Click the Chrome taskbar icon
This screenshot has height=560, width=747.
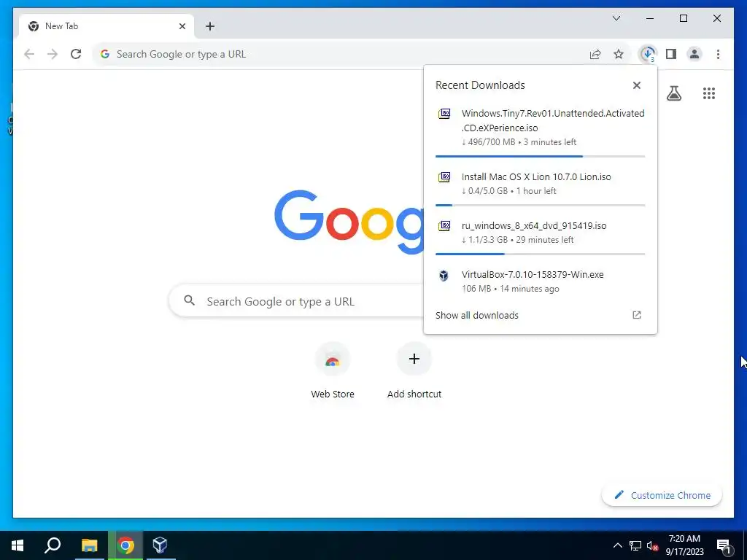pos(125,545)
